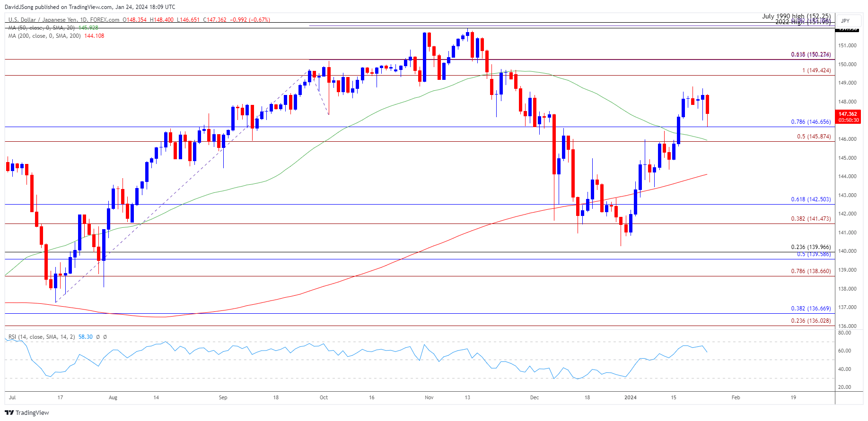
Task: Click the Sep date axis label
Action: 223,397
